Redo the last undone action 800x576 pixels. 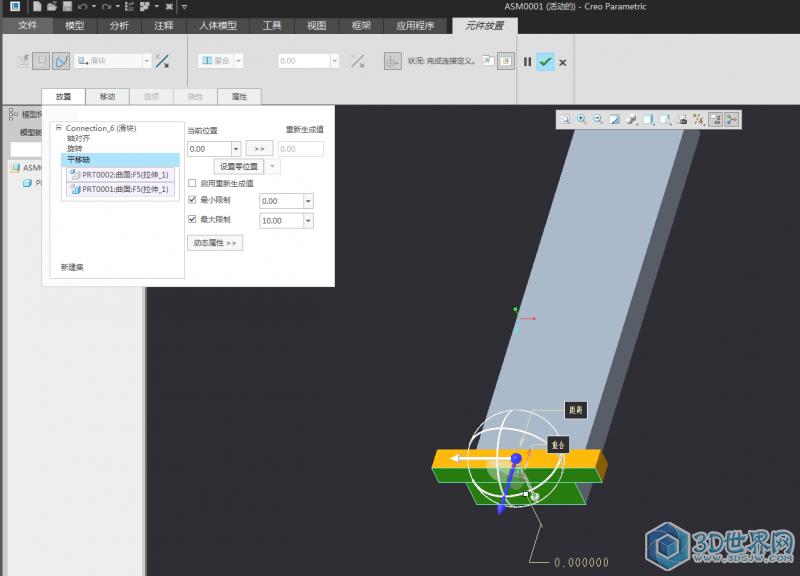[106, 7]
